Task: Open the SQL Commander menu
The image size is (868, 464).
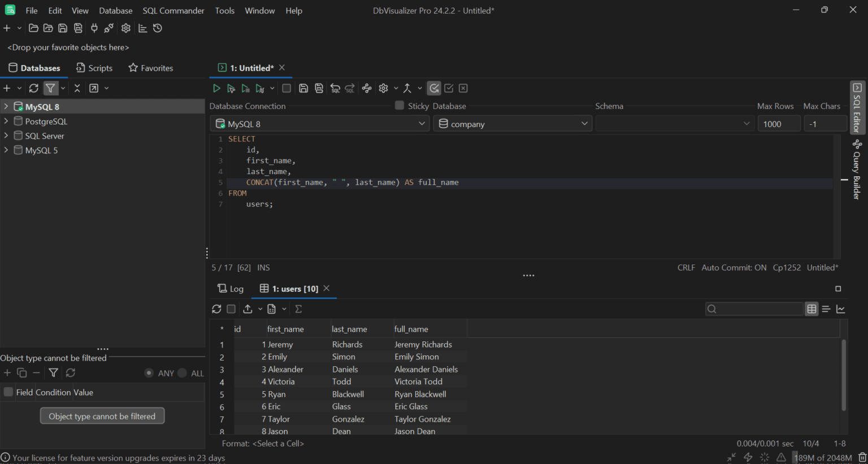Action: tap(173, 11)
